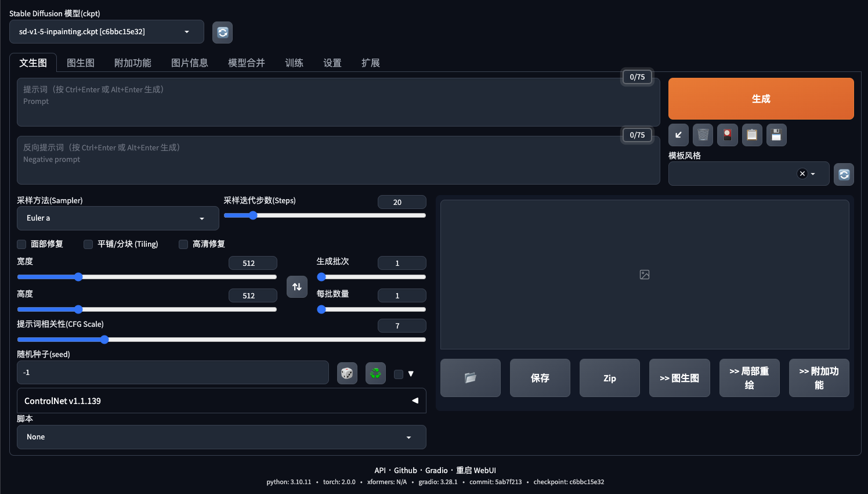
Task: Adjust the 每批数量 slider
Action: pos(371,309)
